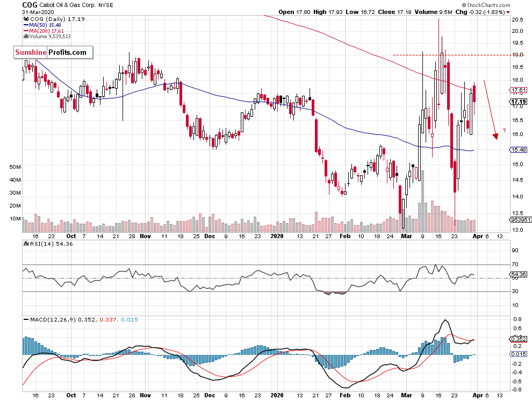Click the 15.48 price tag on right axis
Screen dimensions: 532x400
tap(519, 150)
